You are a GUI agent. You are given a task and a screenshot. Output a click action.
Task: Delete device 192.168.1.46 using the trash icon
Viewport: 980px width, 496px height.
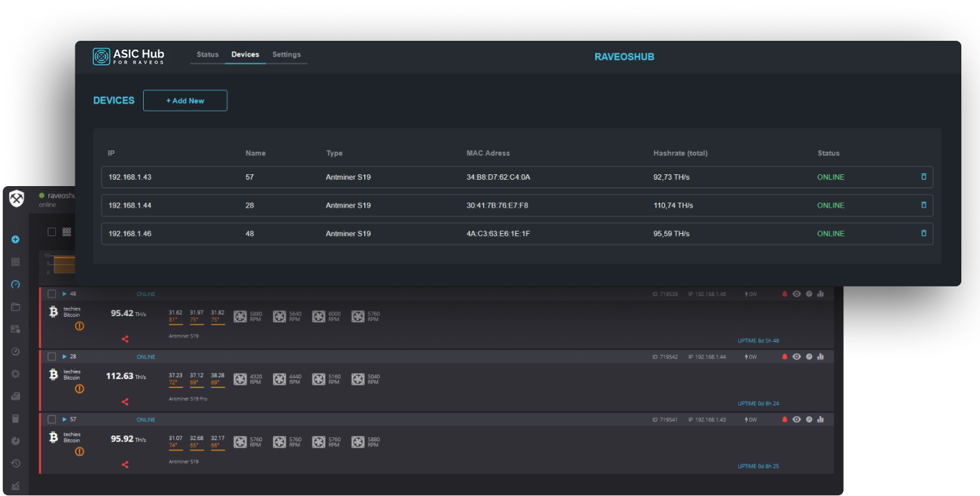[923, 234]
